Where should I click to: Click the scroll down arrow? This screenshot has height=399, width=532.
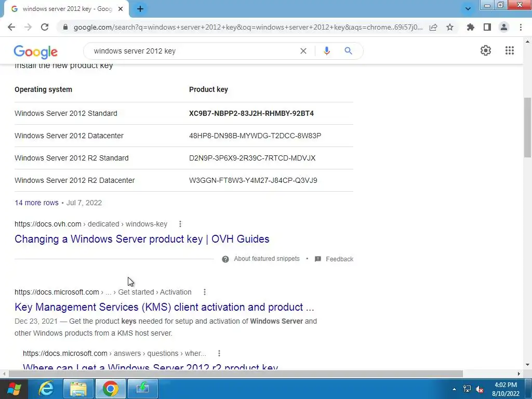click(x=528, y=365)
